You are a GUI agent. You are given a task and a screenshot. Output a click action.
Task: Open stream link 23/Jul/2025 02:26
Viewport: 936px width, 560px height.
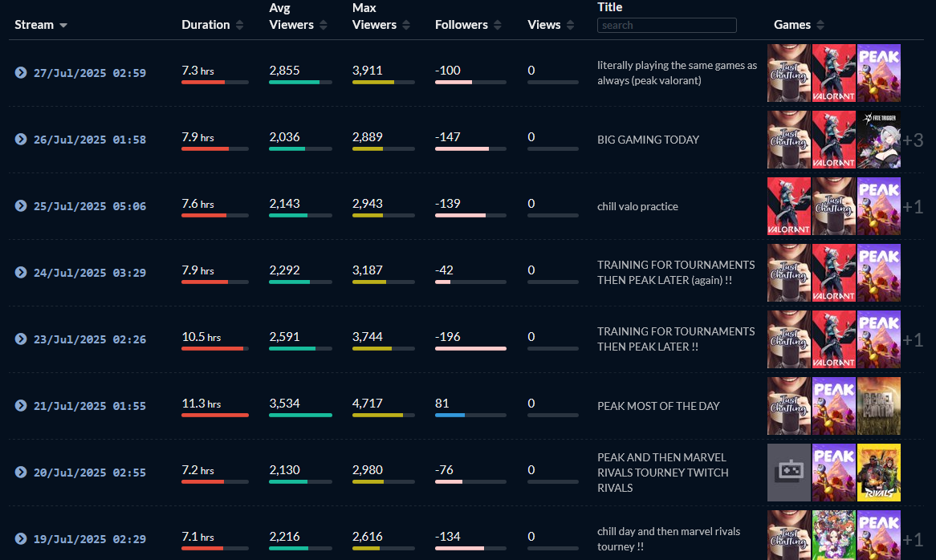[90, 339]
